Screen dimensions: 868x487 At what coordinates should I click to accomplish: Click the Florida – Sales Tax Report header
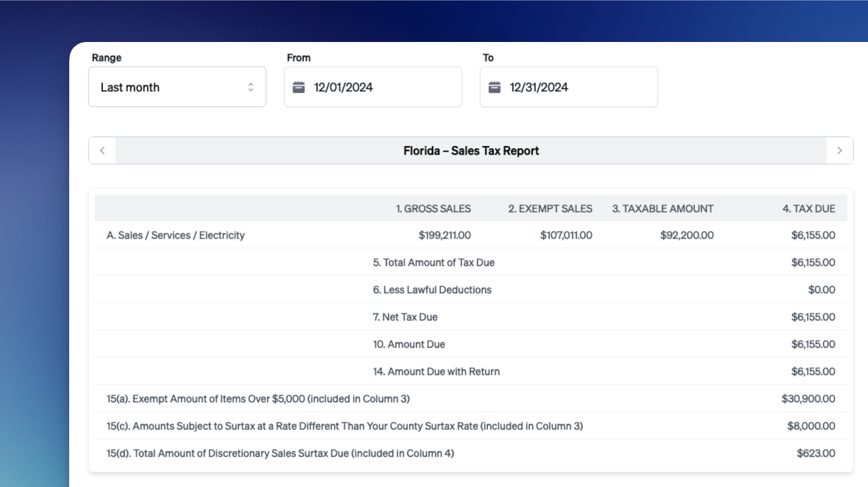470,150
